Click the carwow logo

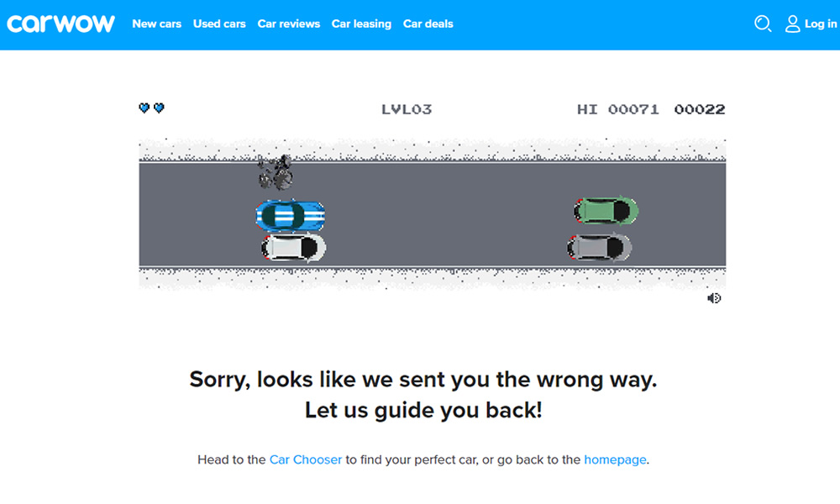point(60,24)
